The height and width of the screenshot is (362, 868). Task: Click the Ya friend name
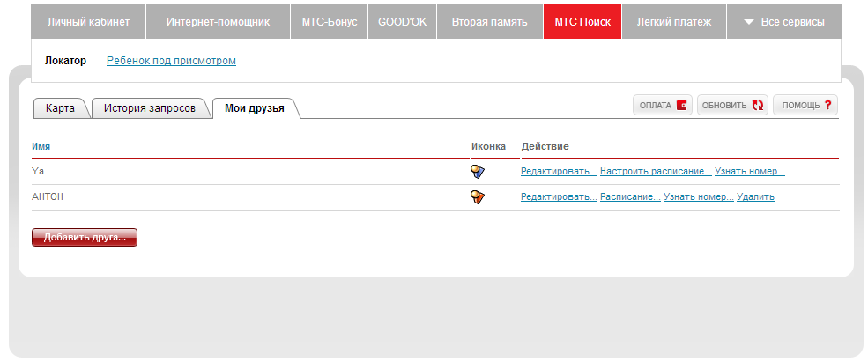(x=38, y=171)
